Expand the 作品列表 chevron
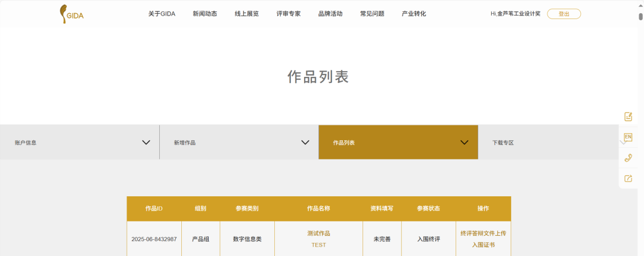This screenshot has width=644, height=256. pyautogui.click(x=465, y=143)
